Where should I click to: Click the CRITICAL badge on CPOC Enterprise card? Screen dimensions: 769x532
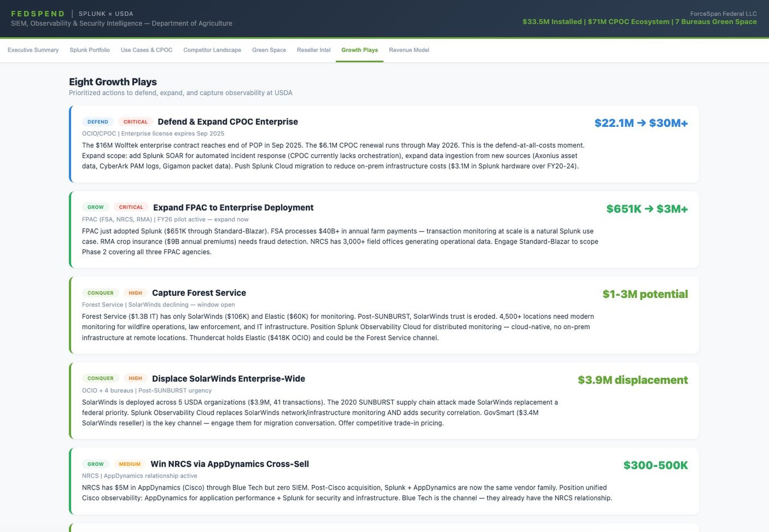click(136, 122)
